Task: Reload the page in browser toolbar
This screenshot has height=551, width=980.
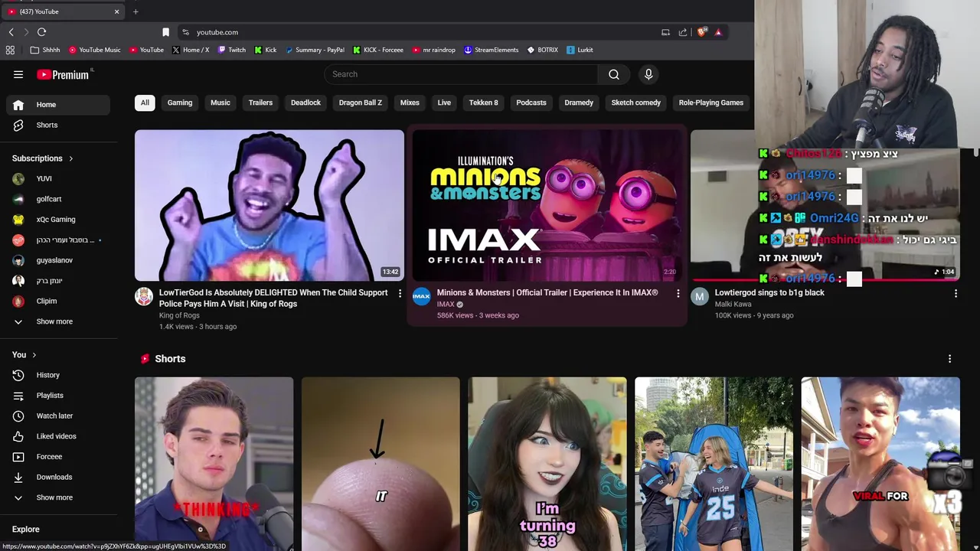Action: 42,32
